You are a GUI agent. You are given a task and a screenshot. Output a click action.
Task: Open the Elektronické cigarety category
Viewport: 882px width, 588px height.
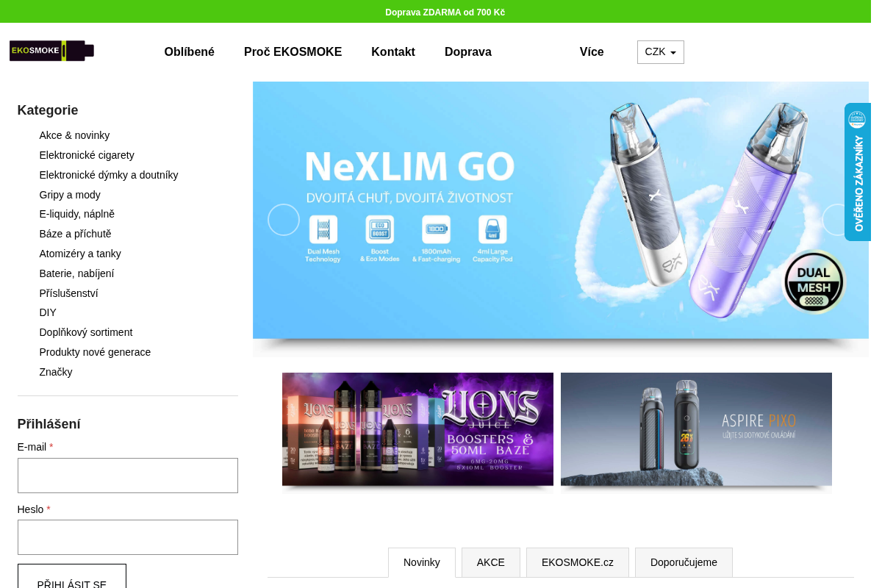point(87,155)
